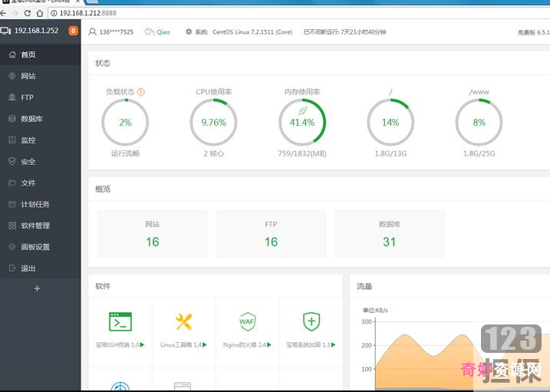Open 文件 in the sidebar
The width and height of the screenshot is (550, 392).
(41, 183)
